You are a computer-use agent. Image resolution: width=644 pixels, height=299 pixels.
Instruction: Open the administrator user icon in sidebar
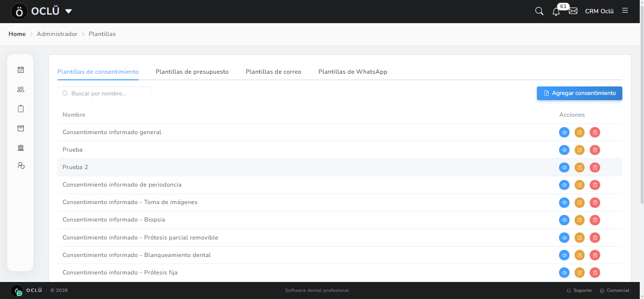point(20,165)
